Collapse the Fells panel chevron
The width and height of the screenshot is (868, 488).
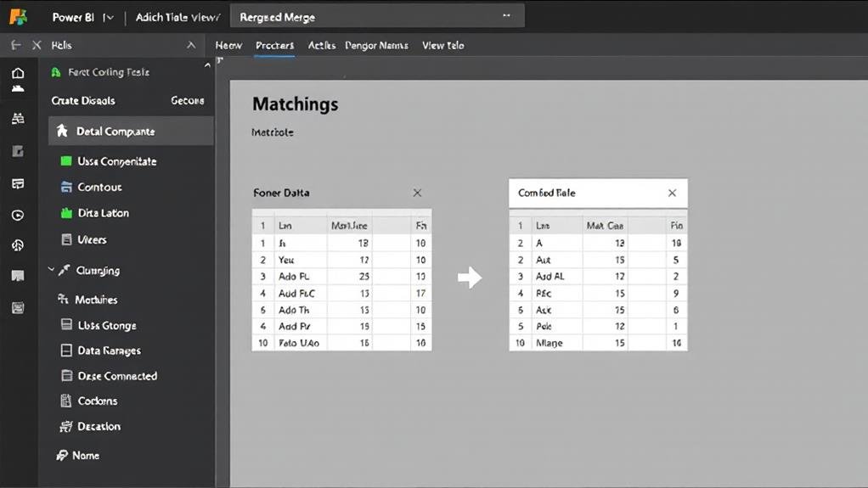pyautogui.click(x=191, y=45)
